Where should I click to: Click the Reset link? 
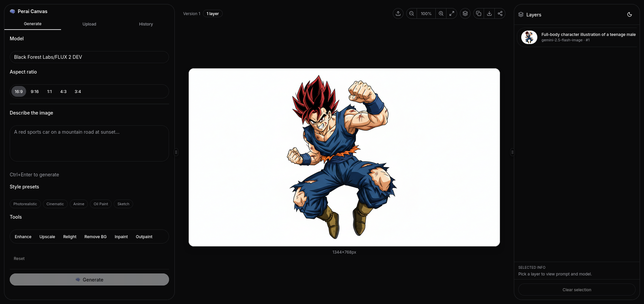click(x=19, y=259)
